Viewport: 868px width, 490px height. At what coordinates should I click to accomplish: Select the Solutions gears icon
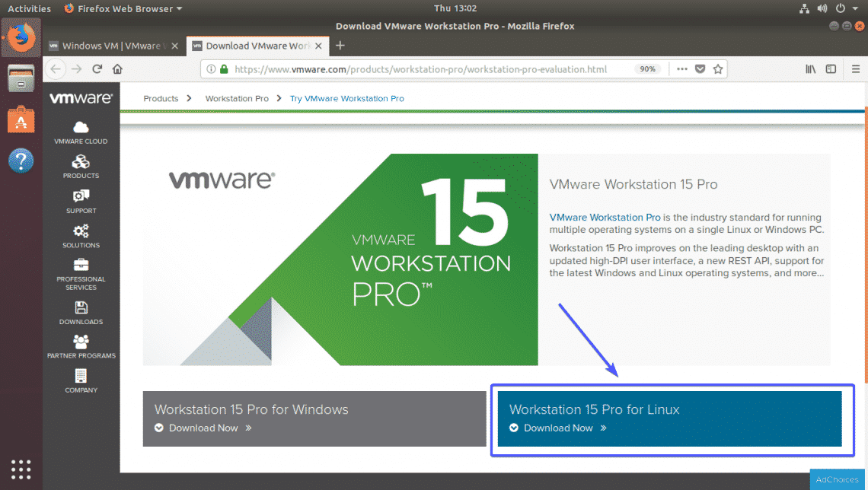(x=81, y=231)
